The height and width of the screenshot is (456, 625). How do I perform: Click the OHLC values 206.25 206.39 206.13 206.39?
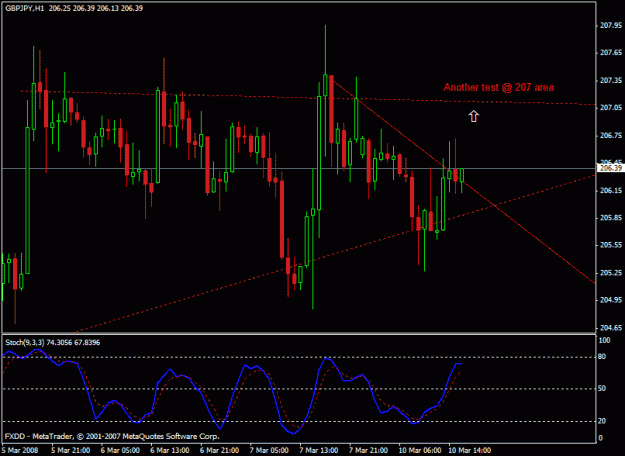point(96,8)
